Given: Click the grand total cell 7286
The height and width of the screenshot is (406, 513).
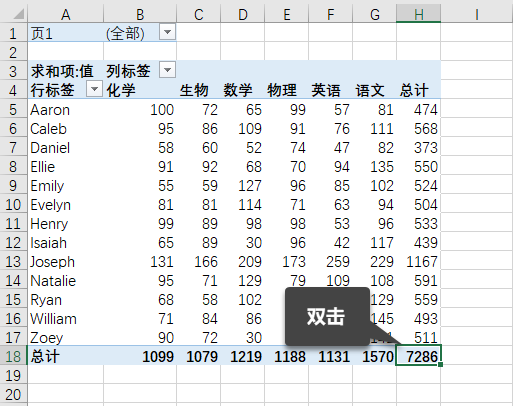Looking at the screenshot, I should tap(418, 356).
